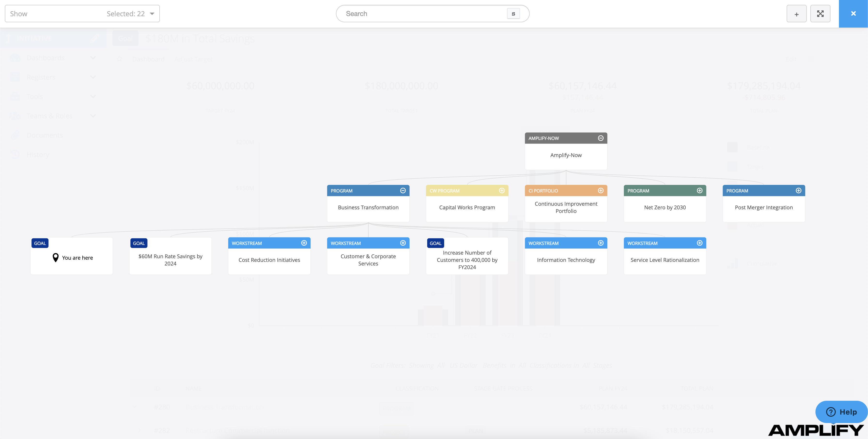Click the You are here location pin
Screen dimensions: 868x439
(x=56, y=257)
